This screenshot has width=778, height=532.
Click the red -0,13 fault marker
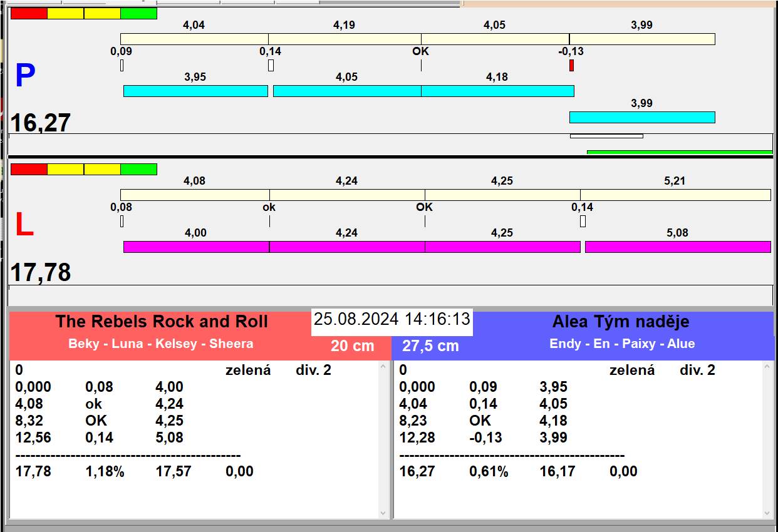[x=571, y=65]
